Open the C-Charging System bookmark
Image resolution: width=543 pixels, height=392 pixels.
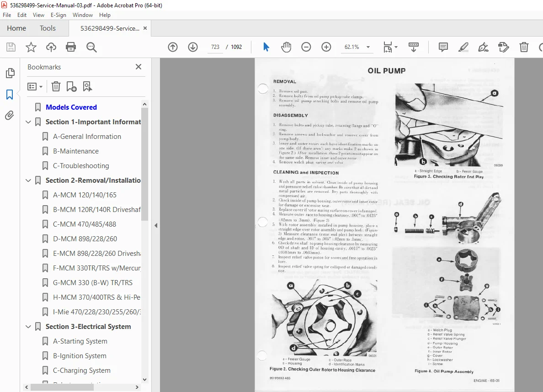[x=82, y=371]
